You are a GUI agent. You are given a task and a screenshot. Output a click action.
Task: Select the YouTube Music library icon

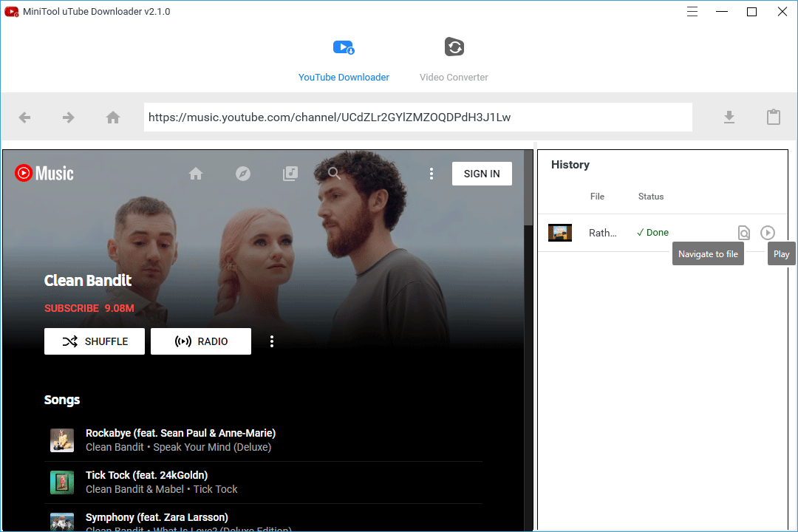(290, 173)
